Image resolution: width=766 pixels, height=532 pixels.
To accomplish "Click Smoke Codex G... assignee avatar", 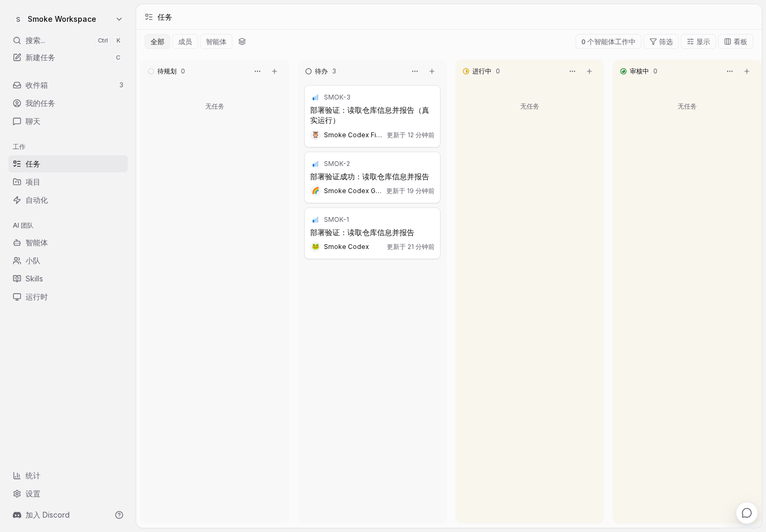I will click(315, 191).
